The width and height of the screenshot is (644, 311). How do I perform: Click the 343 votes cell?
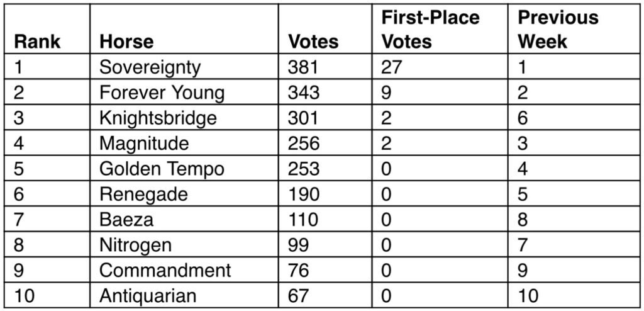325,92
